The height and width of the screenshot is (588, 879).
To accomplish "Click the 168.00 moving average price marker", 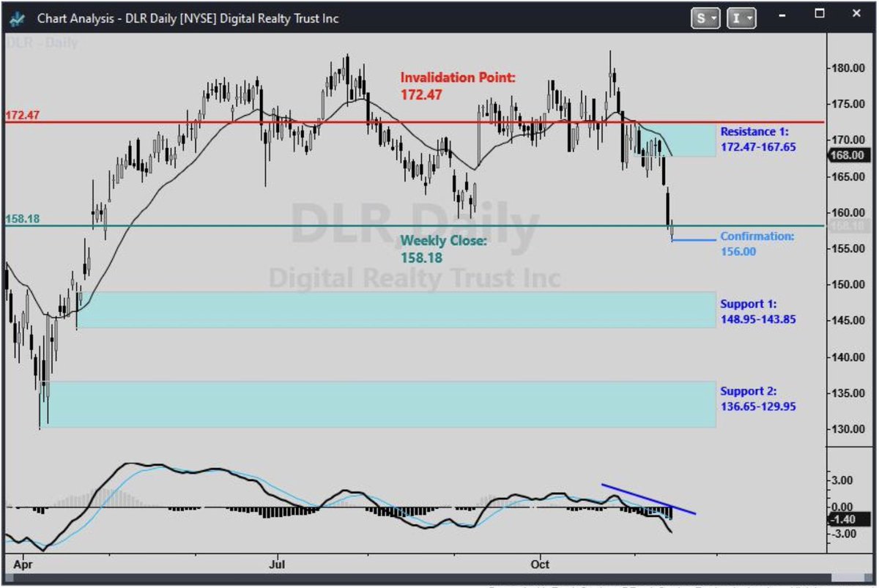I will [x=848, y=155].
